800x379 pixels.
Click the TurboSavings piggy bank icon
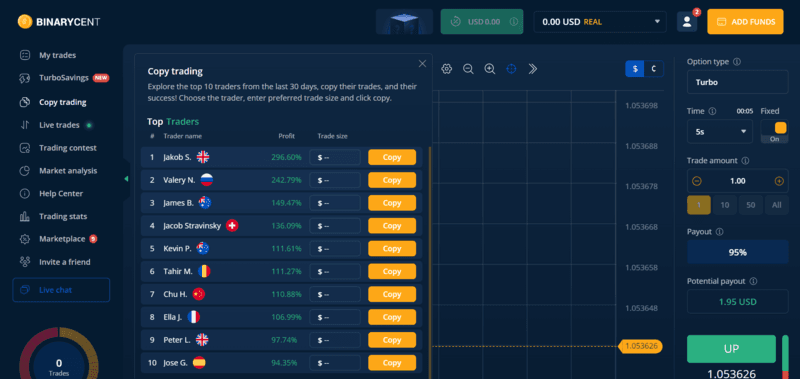tap(24, 78)
